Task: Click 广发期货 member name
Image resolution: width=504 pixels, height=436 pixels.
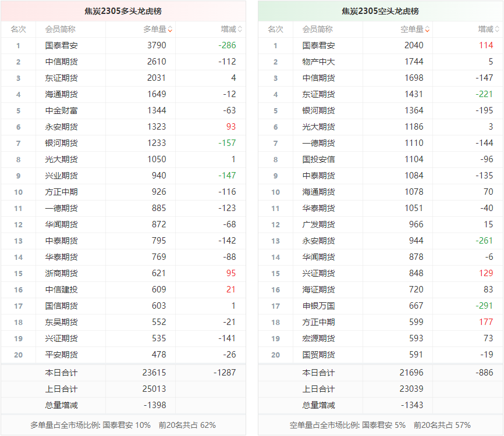Action: [318, 224]
